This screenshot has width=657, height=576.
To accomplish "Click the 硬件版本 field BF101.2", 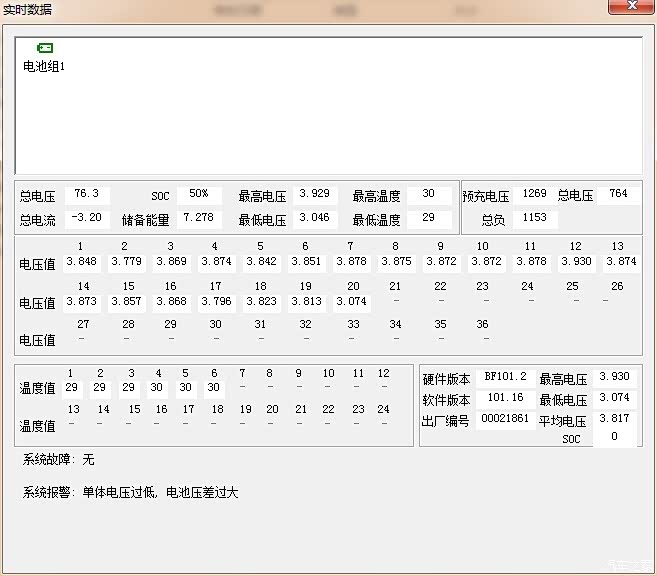I will point(505,377).
